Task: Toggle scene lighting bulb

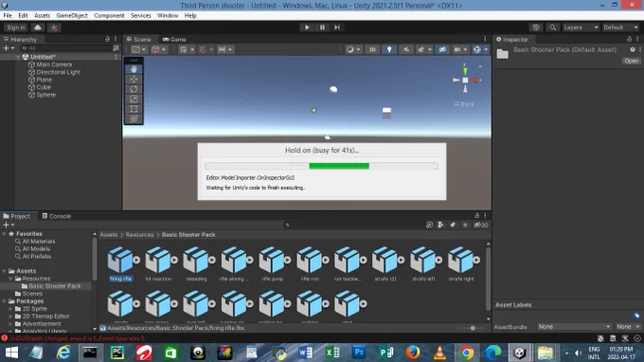Action: [x=389, y=49]
